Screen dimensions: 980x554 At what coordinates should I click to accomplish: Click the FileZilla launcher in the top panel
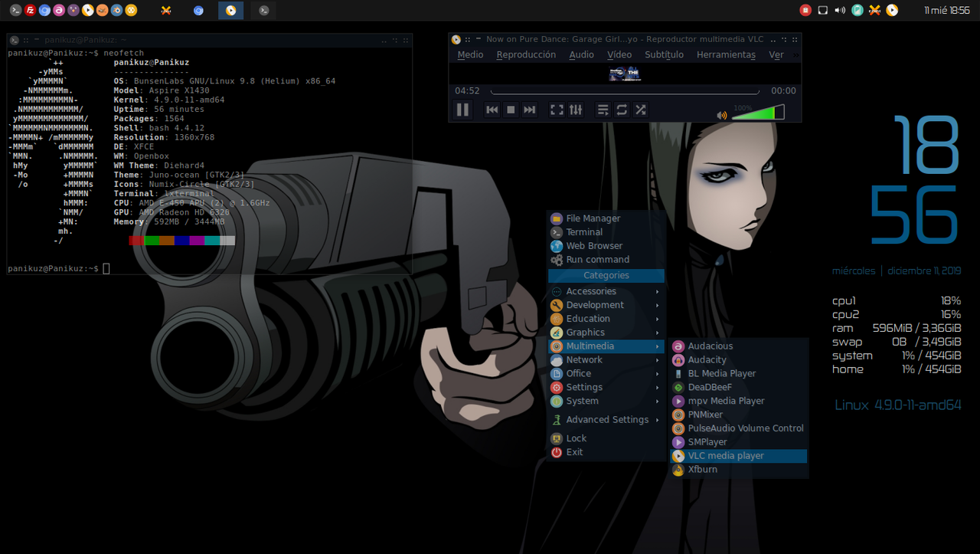pos(30,10)
